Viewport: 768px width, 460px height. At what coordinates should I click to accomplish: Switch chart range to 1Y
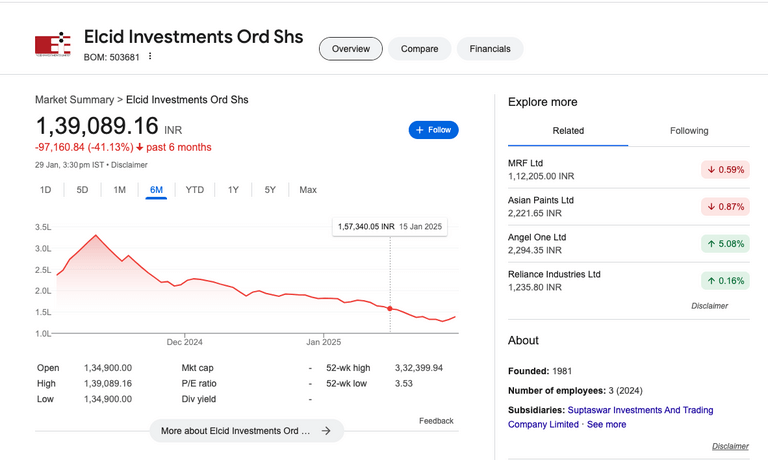[x=233, y=190]
